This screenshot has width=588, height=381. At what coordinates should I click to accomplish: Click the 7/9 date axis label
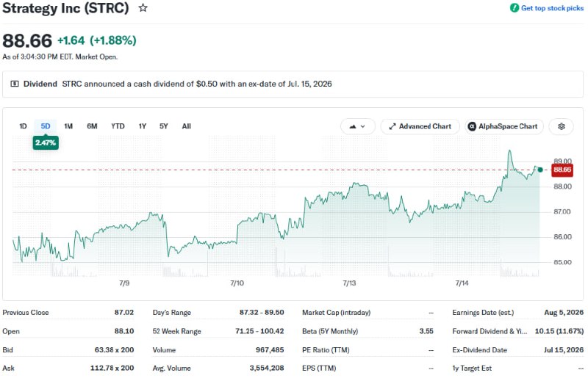tap(124, 283)
